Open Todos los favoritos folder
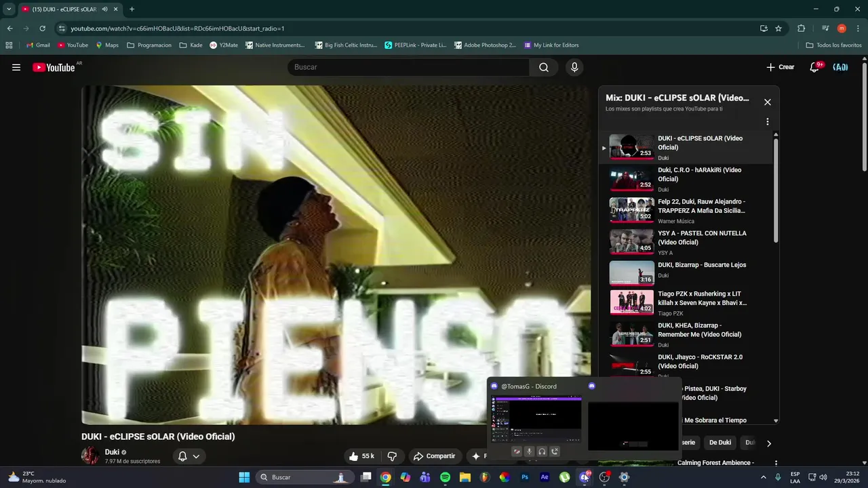This screenshot has height=488, width=868. click(833, 45)
